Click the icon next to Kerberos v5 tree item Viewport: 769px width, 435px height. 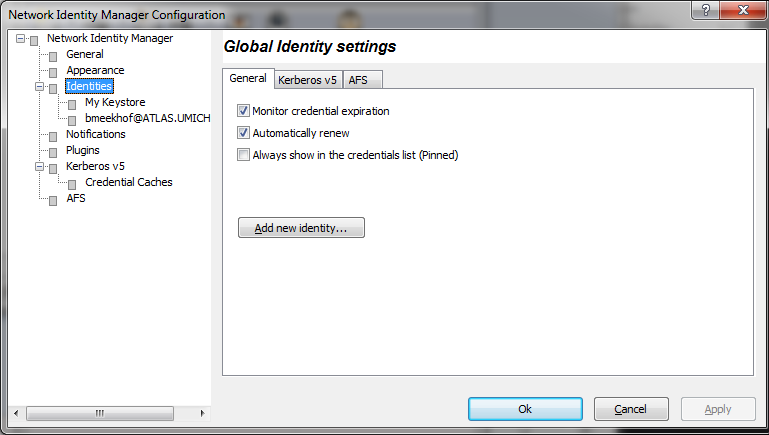tap(53, 169)
